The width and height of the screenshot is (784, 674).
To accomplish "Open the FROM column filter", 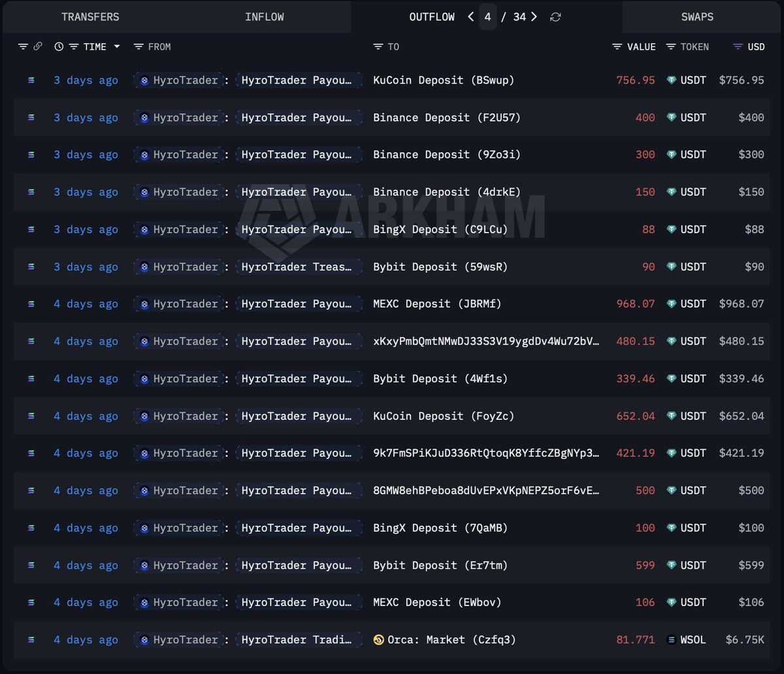I will pos(139,46).
